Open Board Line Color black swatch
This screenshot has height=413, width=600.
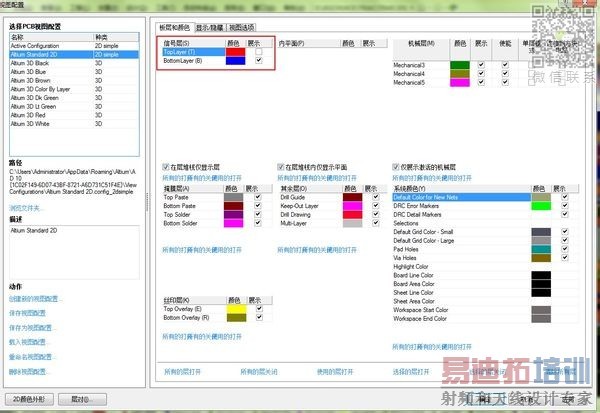pyautogui.click(x=541, y=275)
